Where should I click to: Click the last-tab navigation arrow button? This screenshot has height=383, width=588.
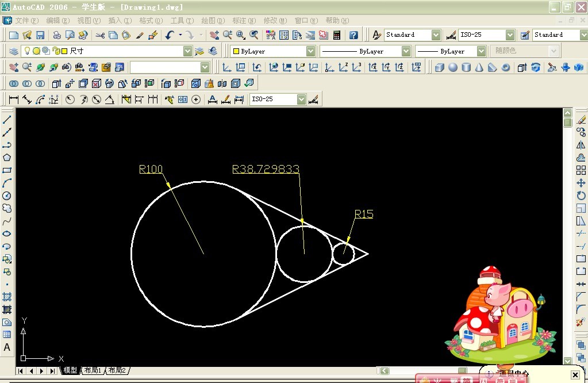click(52, 370)
